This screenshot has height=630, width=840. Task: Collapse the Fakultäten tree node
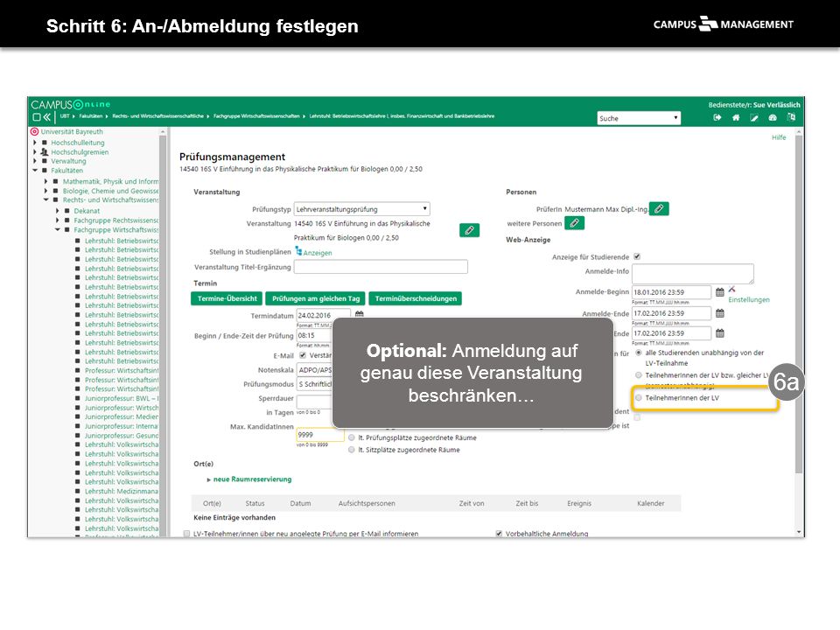click(x=35, y=171)
